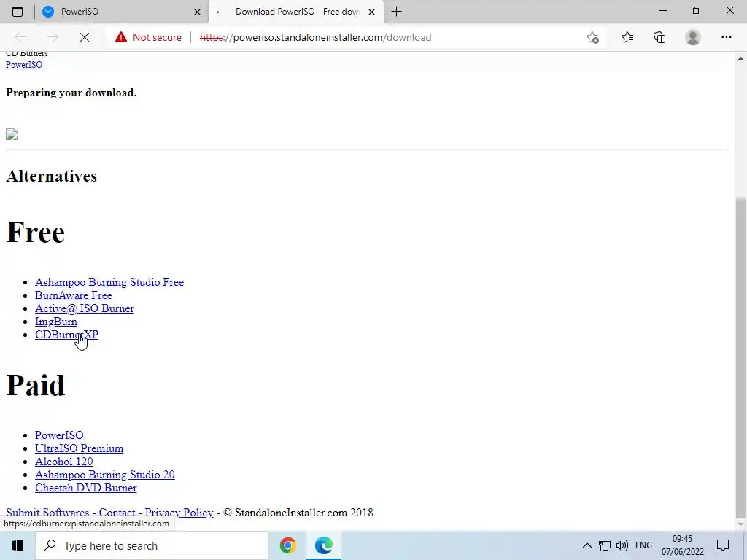Minimize the Edge window
The height and width of the screenshot is (560, 747).
tap(663, 11)
